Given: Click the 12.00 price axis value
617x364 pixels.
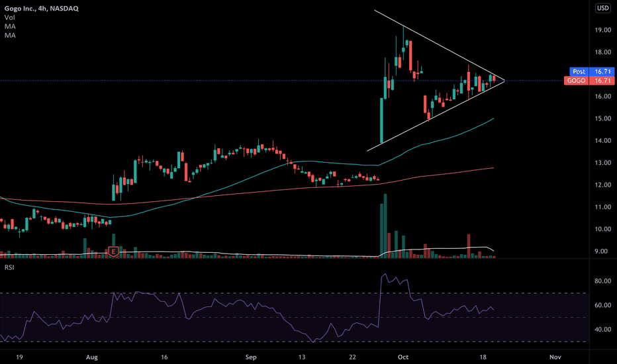Looking at the screenshot, I should point(603,185).
